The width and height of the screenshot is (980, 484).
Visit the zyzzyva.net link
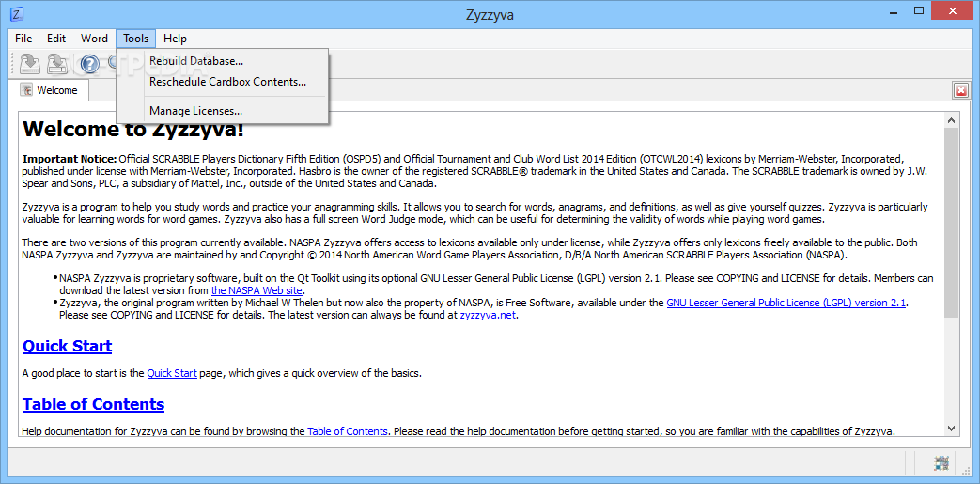pyautogui.click(x=489, y=315)
